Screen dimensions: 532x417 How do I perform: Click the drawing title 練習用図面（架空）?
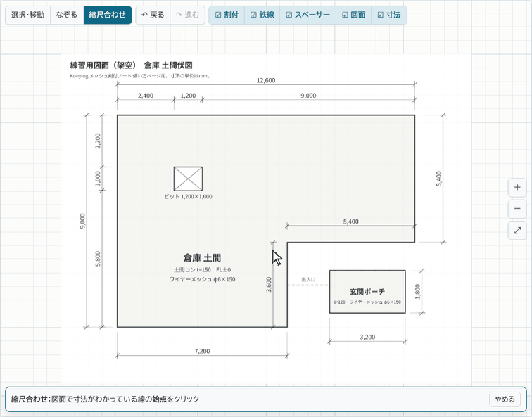(103, 65)
